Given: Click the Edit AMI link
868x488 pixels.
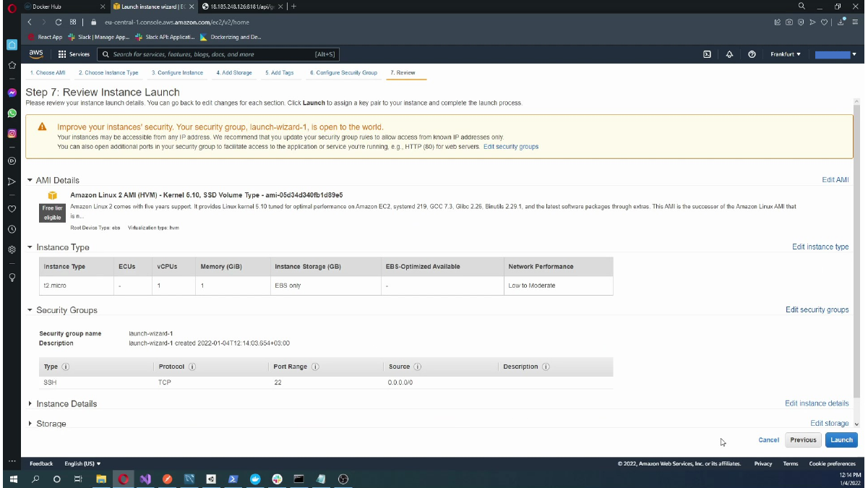Looking at the screenshot, I should tap(835, 180).
